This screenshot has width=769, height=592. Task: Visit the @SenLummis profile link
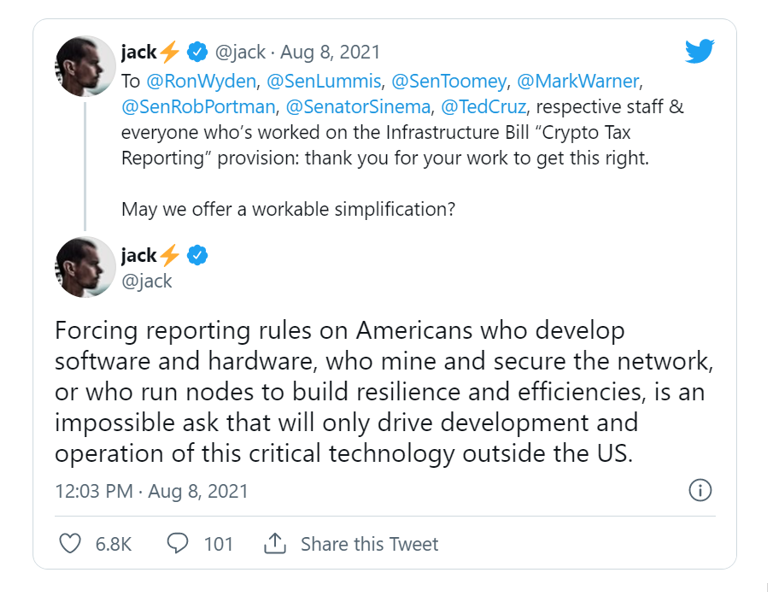329,79
